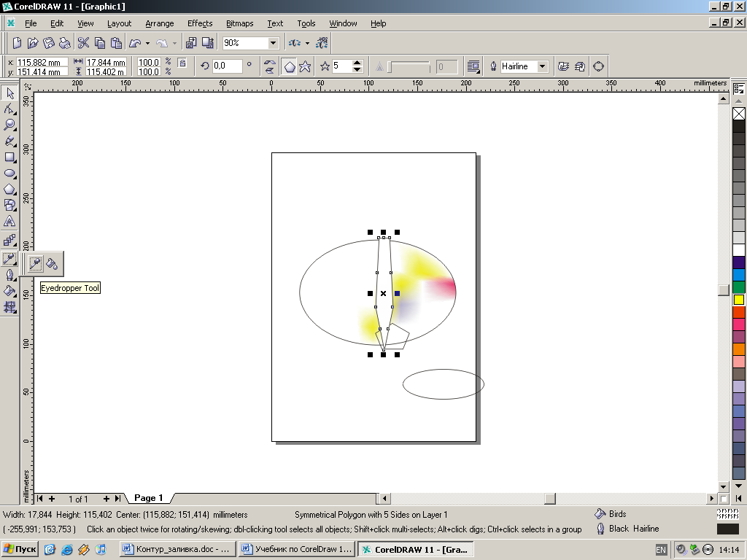The image size is (747, 560).
Task: Toggle Star shape mode button
Action: click(x=305, y=66)
